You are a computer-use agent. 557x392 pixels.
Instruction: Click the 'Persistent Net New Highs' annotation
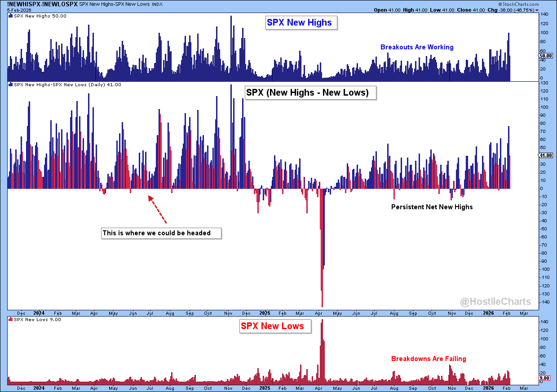click(432, 207)
